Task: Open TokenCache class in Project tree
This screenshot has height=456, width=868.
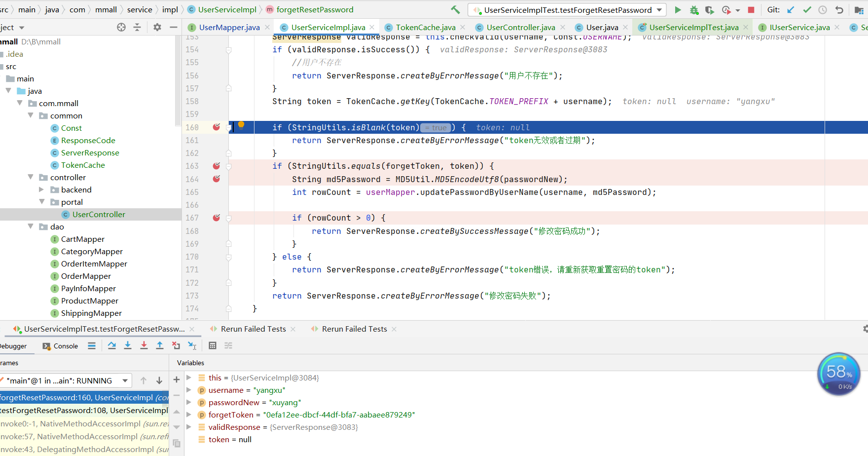Action: [x=83, y=165]
